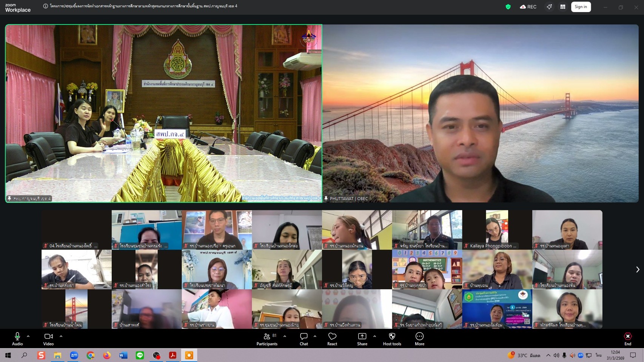Click the Sign in button
This screenshot has height=362, width=644.
coord(581,7)
